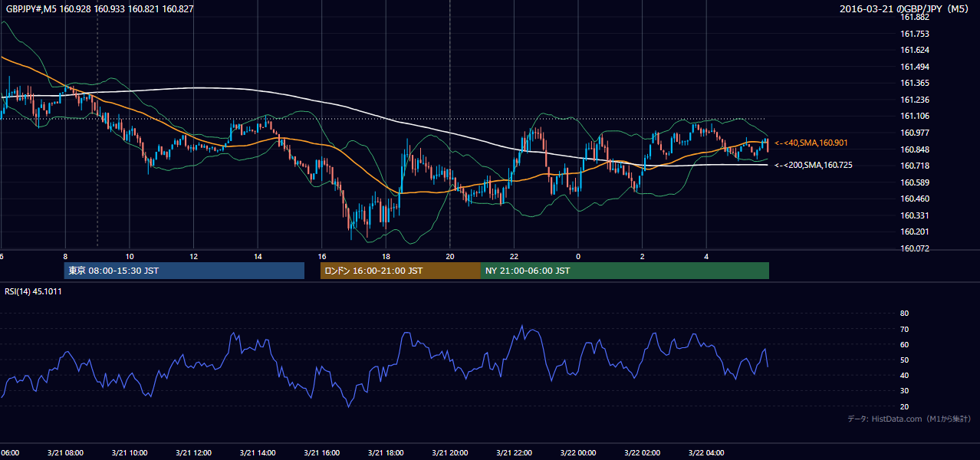This screenshot has height=460, width=980.
Task: Click the 200 SMA 160.725 label
Action: pos(814,166)
